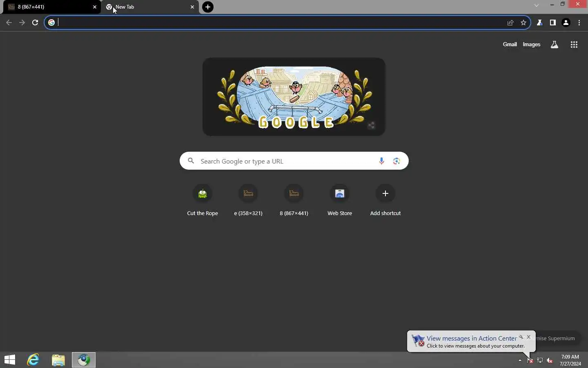Bookmark this tab with the star icon
Image resolution: width=588 pixels, height=368 pixels.
(523, 22)
